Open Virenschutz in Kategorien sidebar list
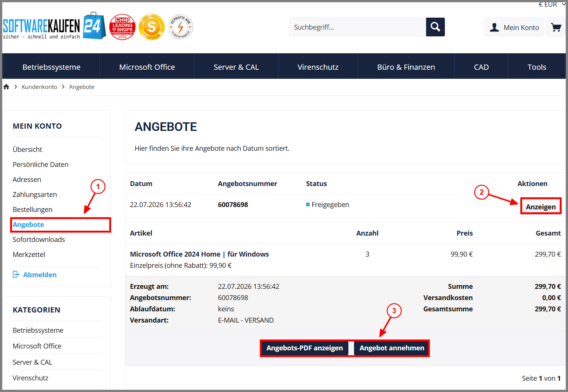 pos(30,378)
